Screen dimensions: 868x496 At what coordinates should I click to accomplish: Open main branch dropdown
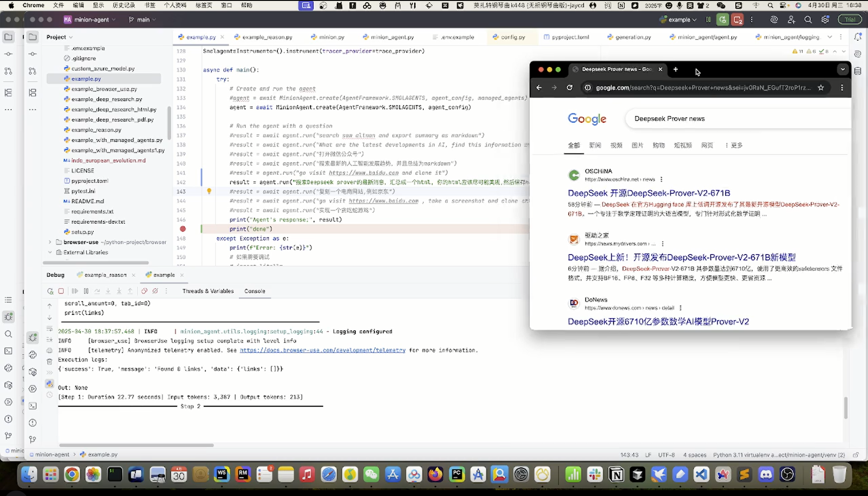point(142,20)
